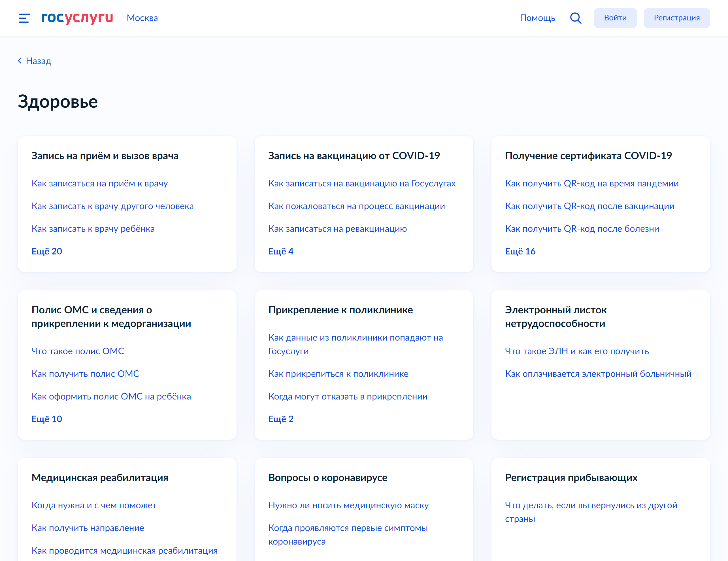The width and height of the screenshot is (728, 561).
Task: Click the Прикрепление к поликлинике heading
Action: [340, 310]
